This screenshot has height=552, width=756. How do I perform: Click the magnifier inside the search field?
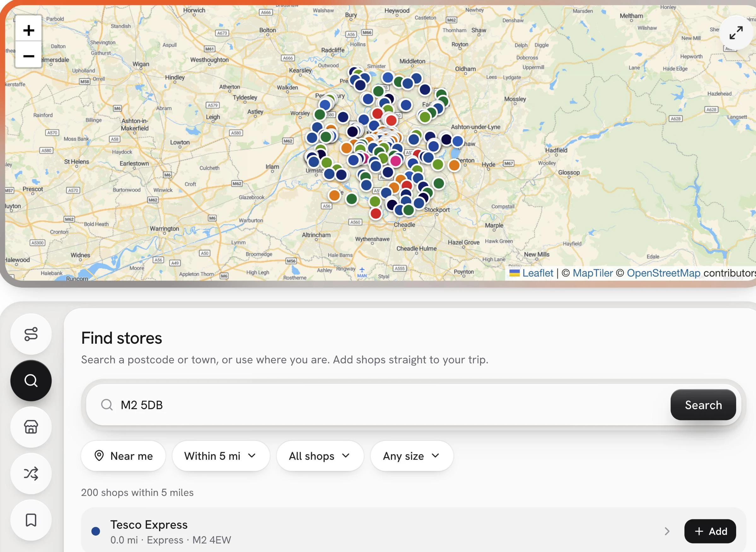(107, 405)
